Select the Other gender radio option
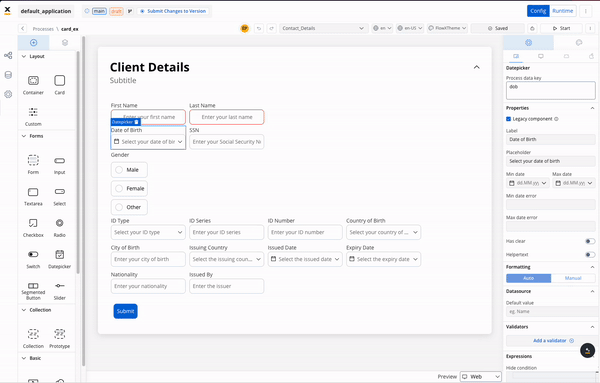The image size is (600, 383). coord(129,207)
